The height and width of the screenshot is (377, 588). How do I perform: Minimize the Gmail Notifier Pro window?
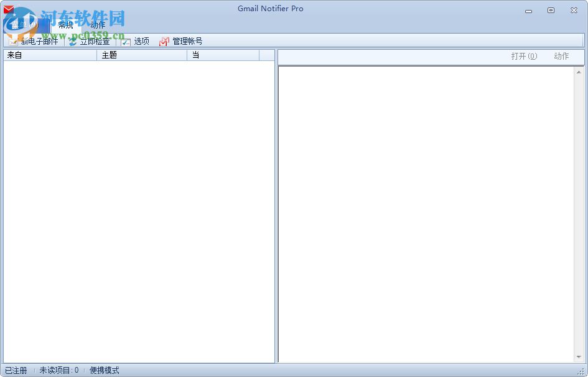(529, 11)
